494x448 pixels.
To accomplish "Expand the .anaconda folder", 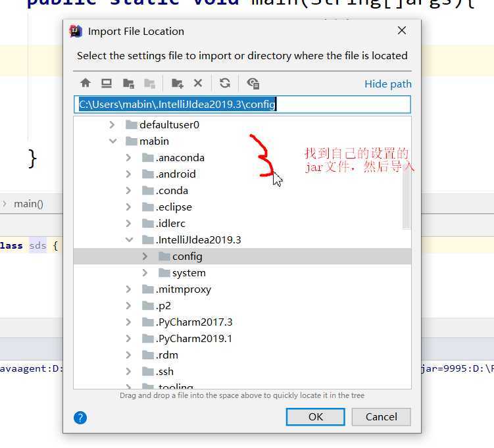I will (128, 157).
